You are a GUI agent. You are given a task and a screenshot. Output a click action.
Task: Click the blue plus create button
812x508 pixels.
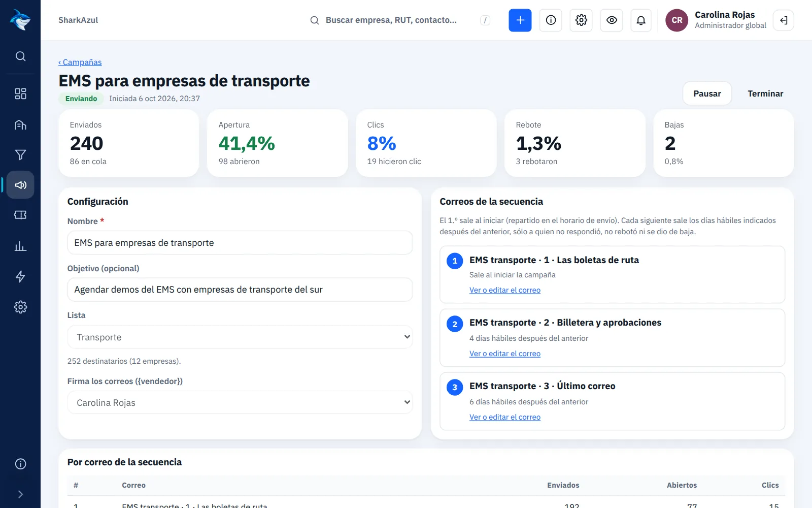click(x=520, y=20)
